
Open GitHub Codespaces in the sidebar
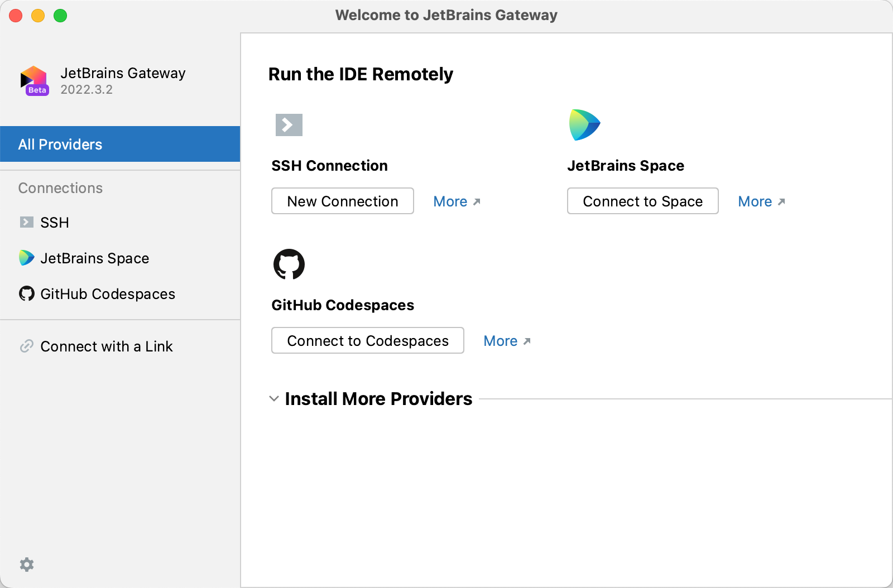[x=107, y=294]
